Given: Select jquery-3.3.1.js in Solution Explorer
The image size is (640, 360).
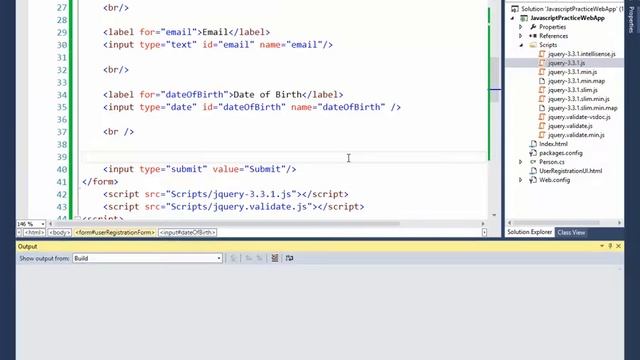Looking at the screenshot, I should (x=567, y=63).
